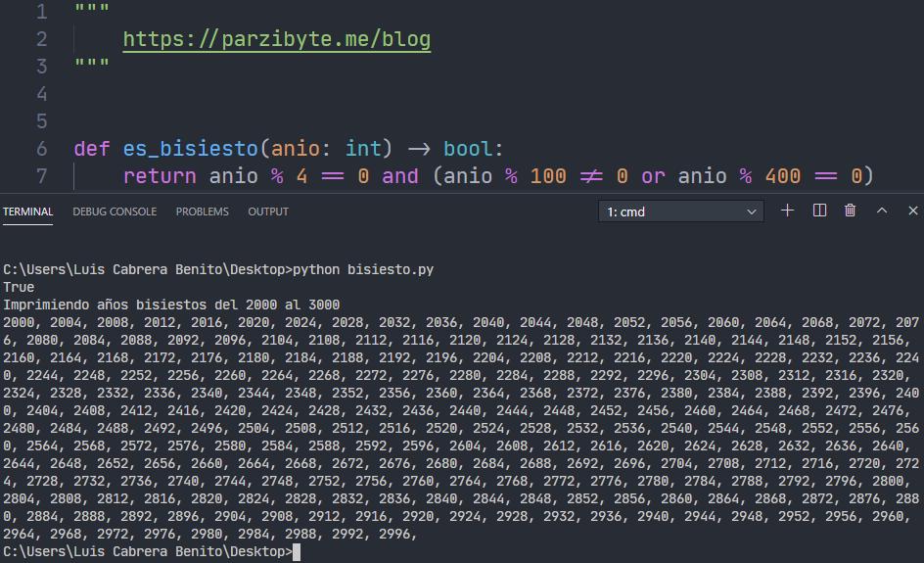Switch to the TERMINAL tab

coord(27,211)
